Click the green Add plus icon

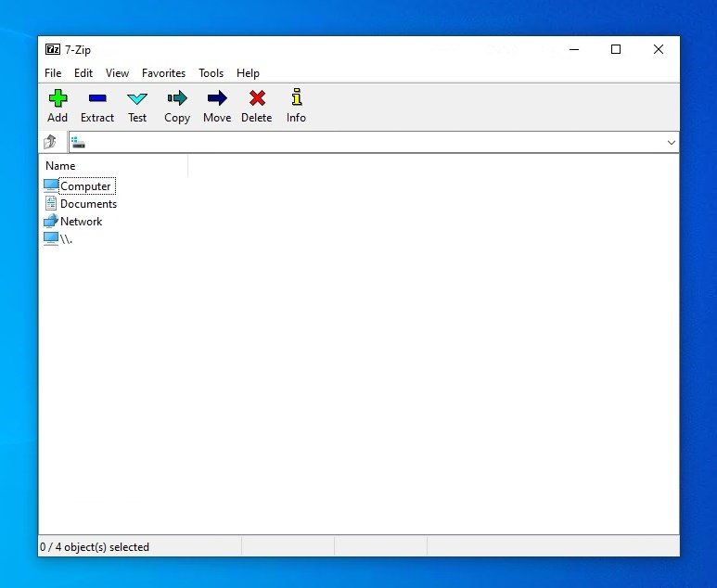pos(58,98)
